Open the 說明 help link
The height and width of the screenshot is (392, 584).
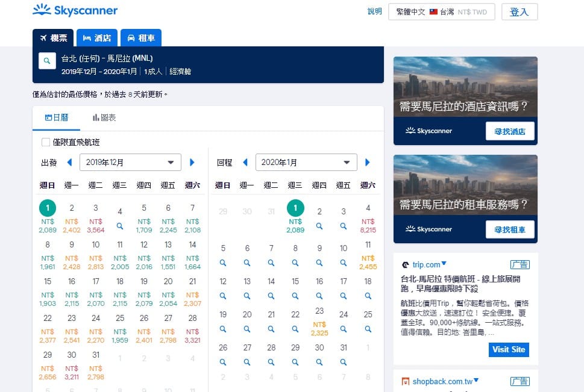(x=375, y=11)
